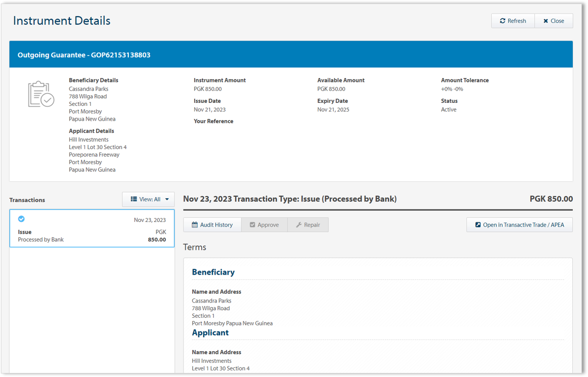The width and height of the screenshot is (588, 377).
Task: Click the Outgoing Guarantee header bar
Action: coord(291,55)
